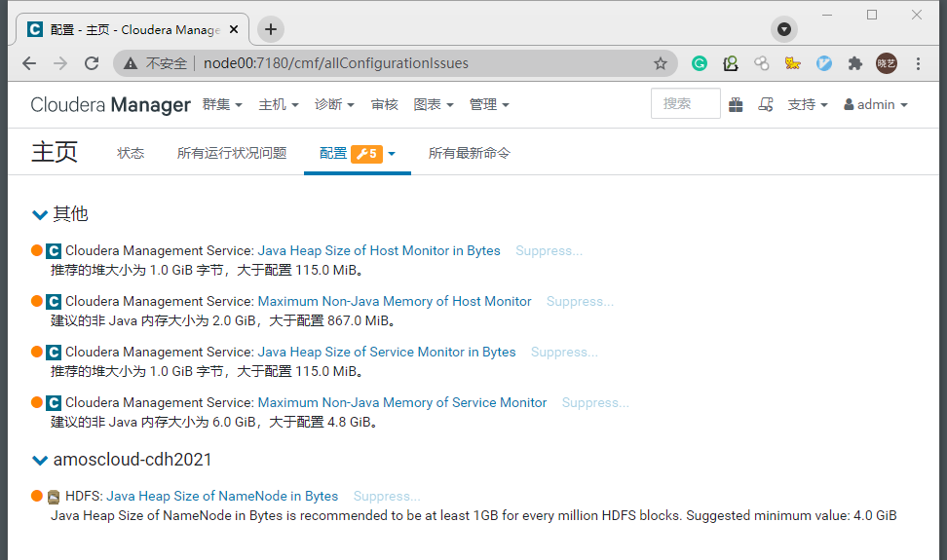Image resolution: width=947 pixels, height=560 pixels.
Task: Open the 支持 dropdown menu
Action: click(808, 105)
